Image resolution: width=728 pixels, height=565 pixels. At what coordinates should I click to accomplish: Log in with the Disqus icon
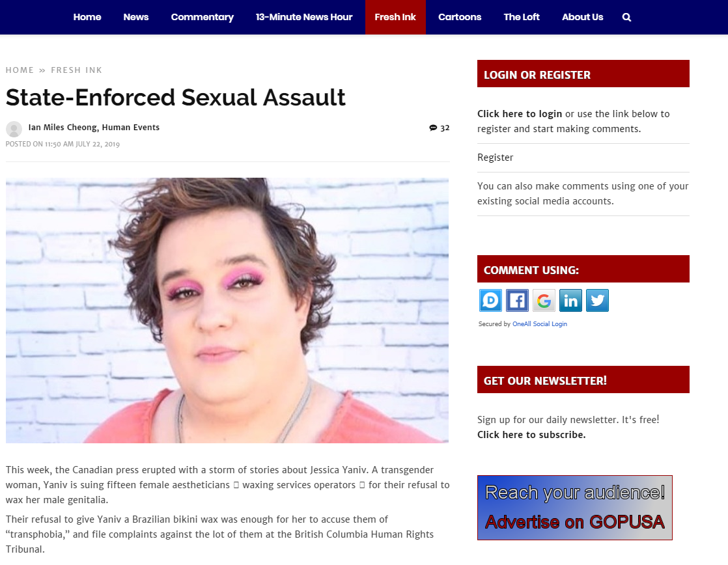pyautogui.click(x=490, y=300)
